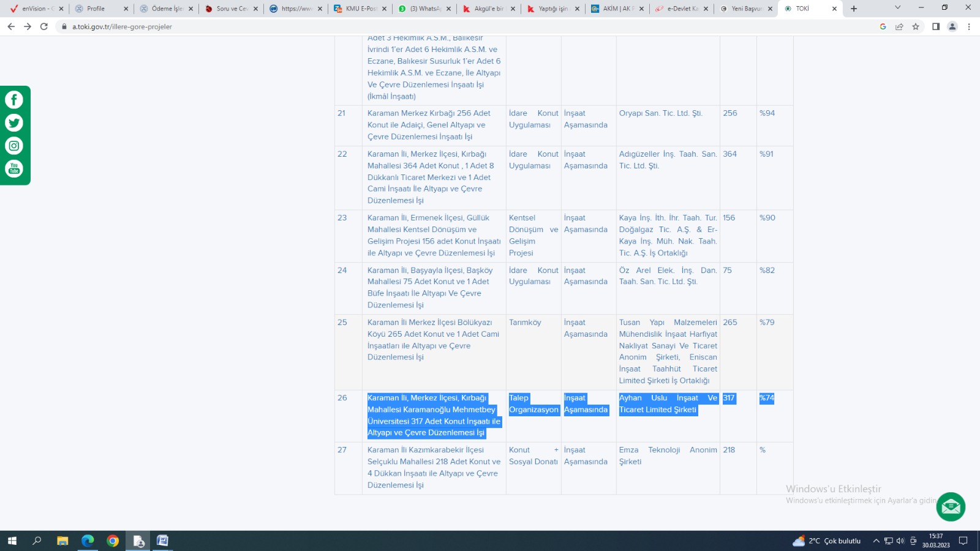Adjust volume via the speaker tray icon
This screenshot has width=980, height=551.
tap(900, 541)
